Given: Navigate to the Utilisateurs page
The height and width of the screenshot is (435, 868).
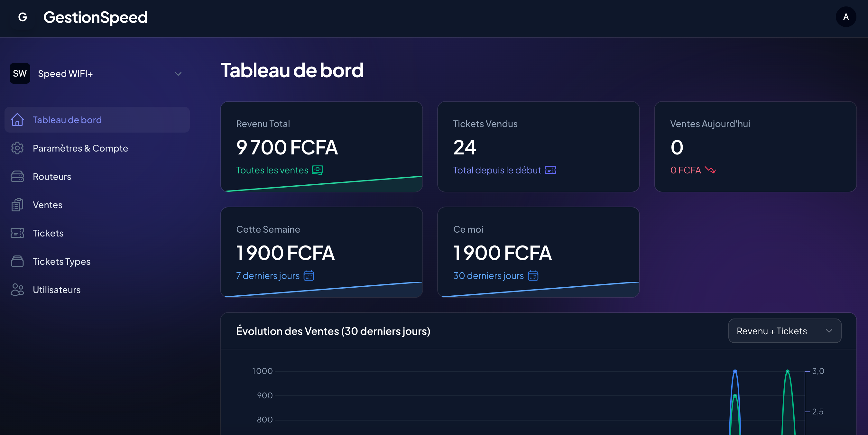Looking at the screenshot, I should coord(56,290).
